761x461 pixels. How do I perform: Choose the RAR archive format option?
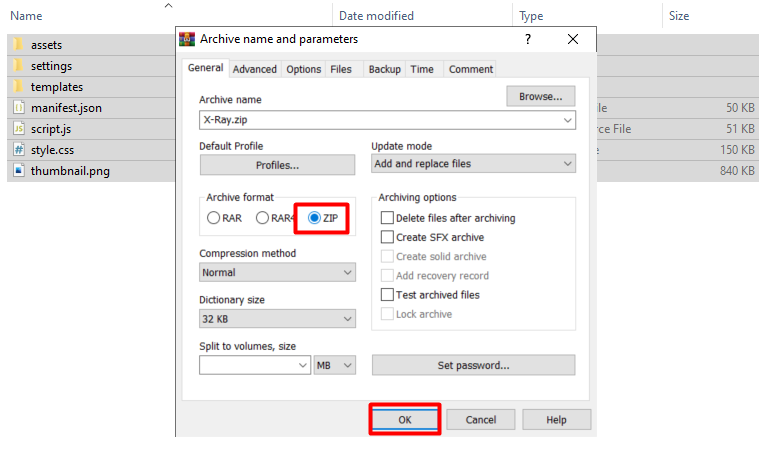[x=213, y=218]
